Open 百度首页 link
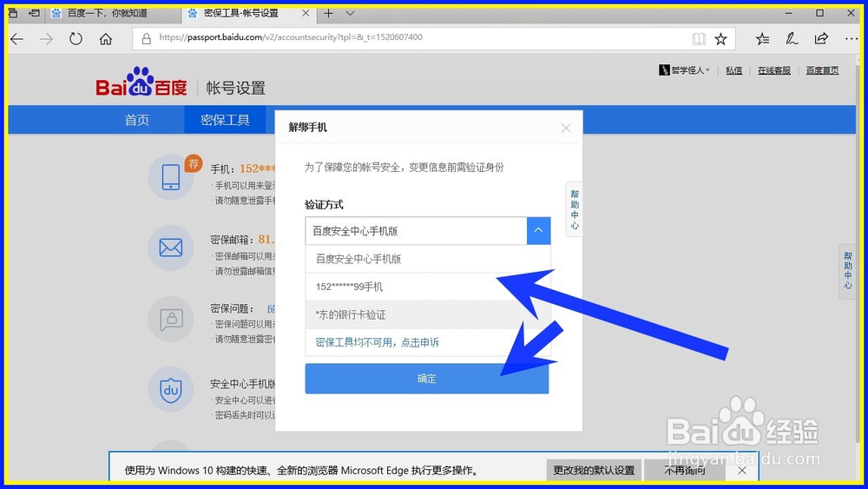 pos(822,70)
